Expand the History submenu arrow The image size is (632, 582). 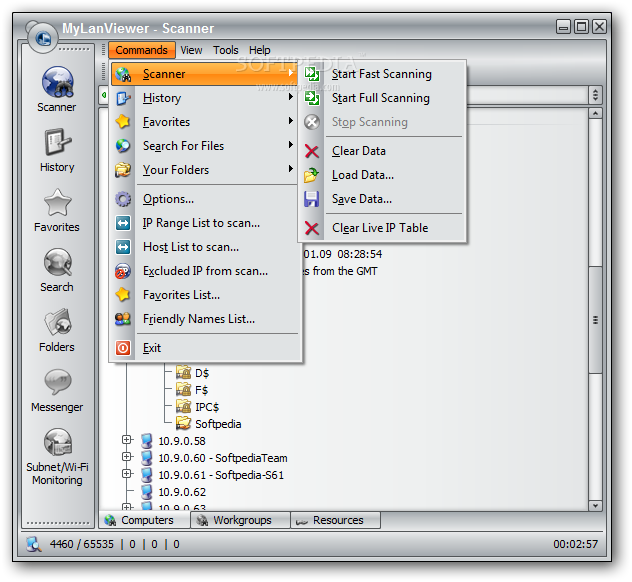[290, 97]
